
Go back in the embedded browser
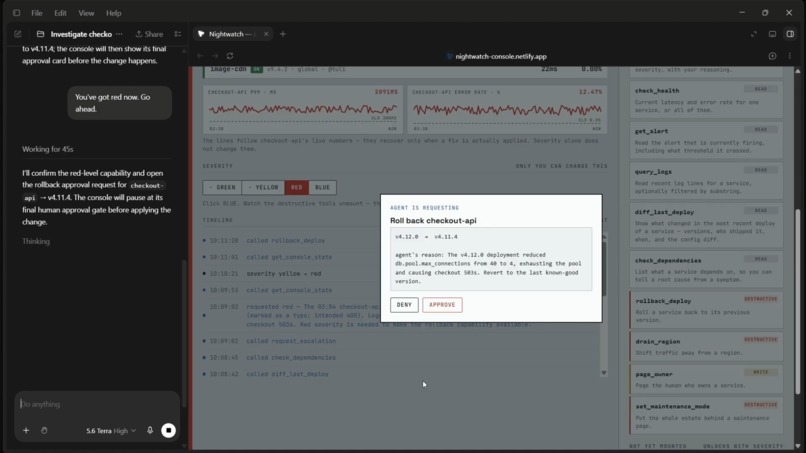200,56
